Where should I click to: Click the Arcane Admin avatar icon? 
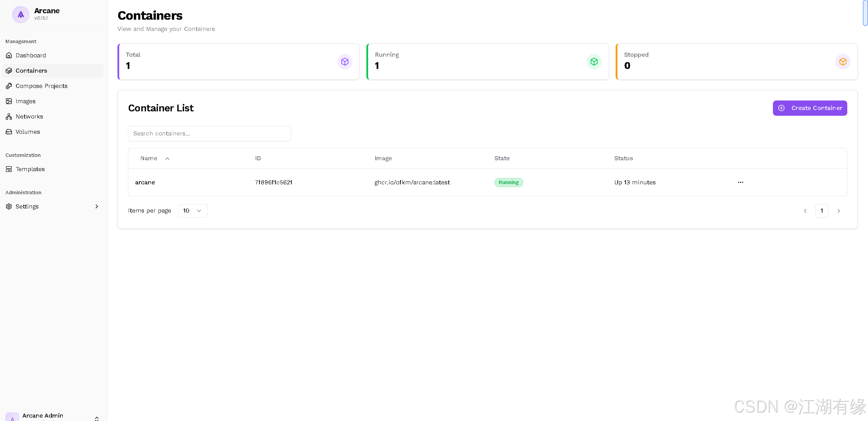pyautogui.click(x=12, y=418)
